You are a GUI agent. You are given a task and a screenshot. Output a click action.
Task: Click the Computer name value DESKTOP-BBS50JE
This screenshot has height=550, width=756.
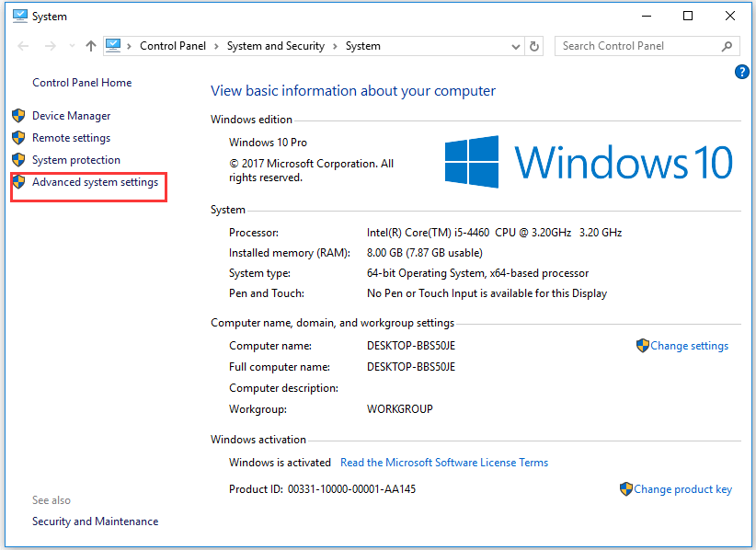[411, 346]
